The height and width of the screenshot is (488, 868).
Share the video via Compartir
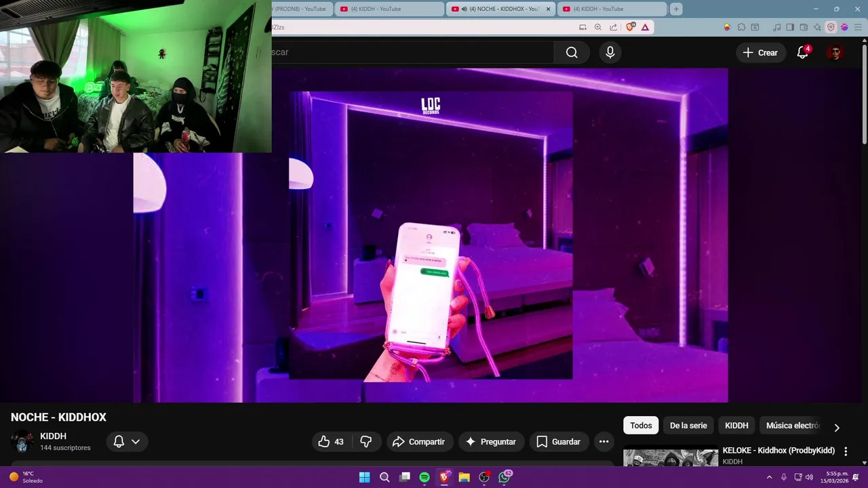click(419, 442)
